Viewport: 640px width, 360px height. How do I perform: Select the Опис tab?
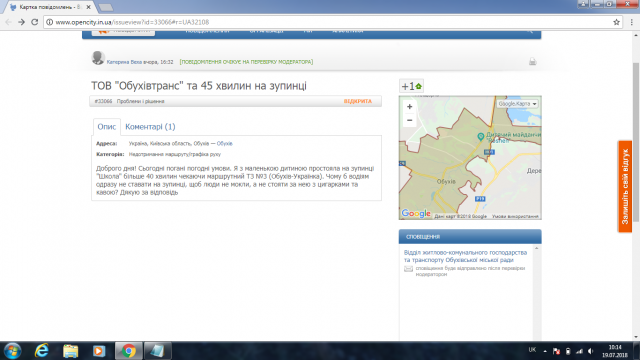[x=107, y=127]
